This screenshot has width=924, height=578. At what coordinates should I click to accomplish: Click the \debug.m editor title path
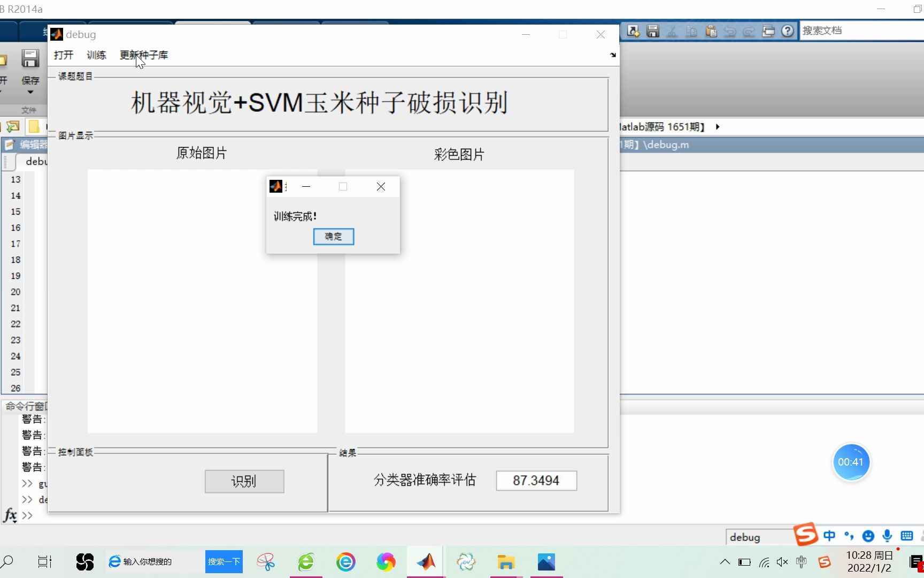[x=666, y=145]
